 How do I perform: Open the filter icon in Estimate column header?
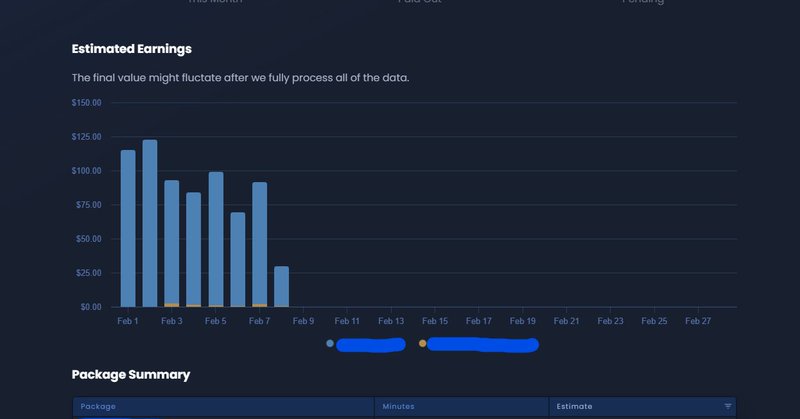click(728, 406)
